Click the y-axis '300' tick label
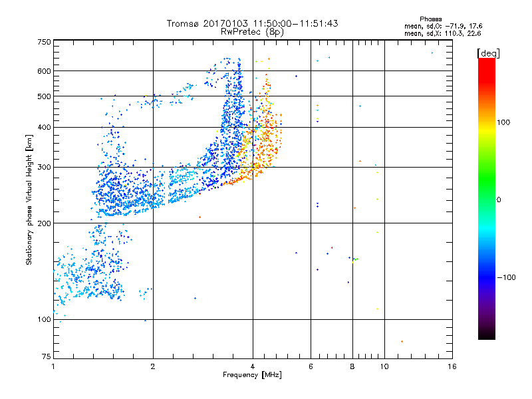The image size is (532, 399). (44, 167)
